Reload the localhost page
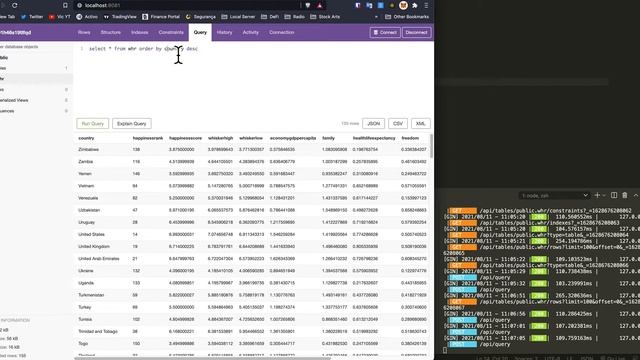This screenshot has width=640, height=360. point(15,5)
